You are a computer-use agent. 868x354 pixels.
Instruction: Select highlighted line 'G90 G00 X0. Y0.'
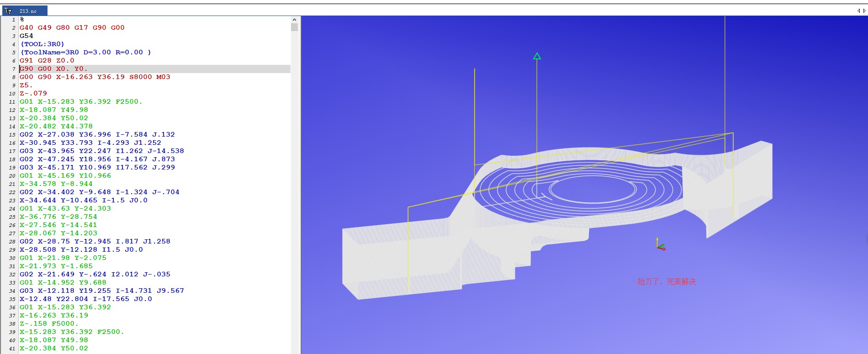[x=53, y=69]
